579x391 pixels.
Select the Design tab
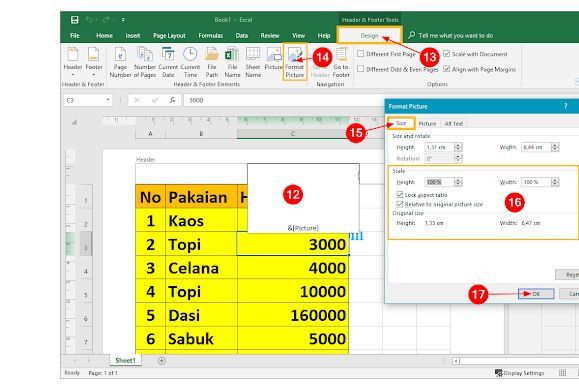369,35
